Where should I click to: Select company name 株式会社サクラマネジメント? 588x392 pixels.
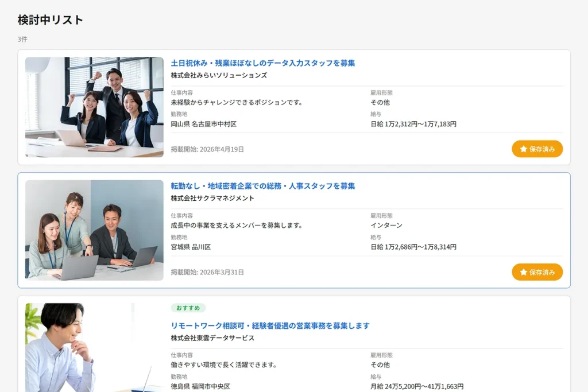[x=212, y=198]
